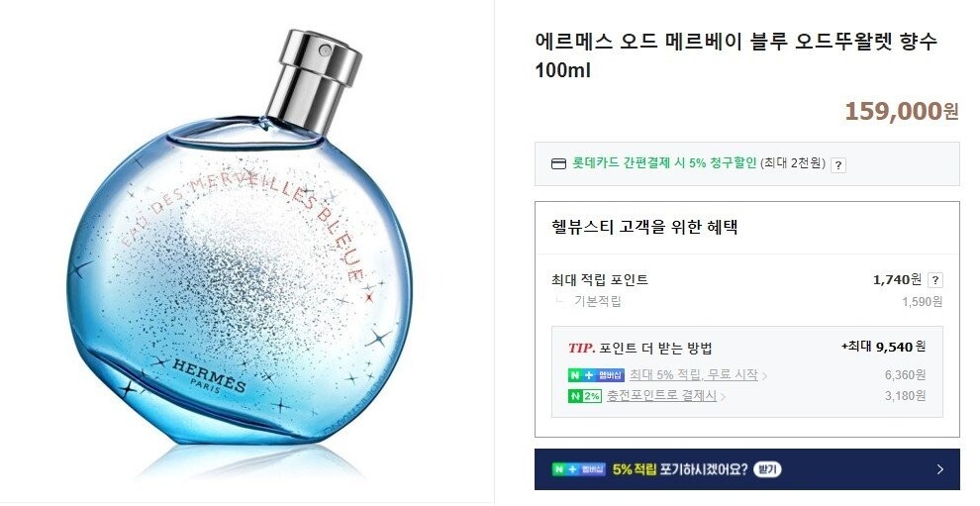980x506 pixels.
Task: Click the red TIP. label in points box
Action: pyautogui.click(x=582, y=348)
